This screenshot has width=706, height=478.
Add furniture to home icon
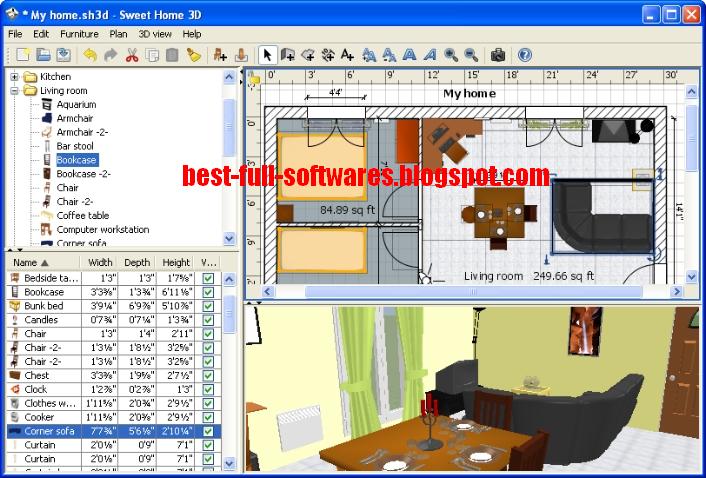(220, 55)
